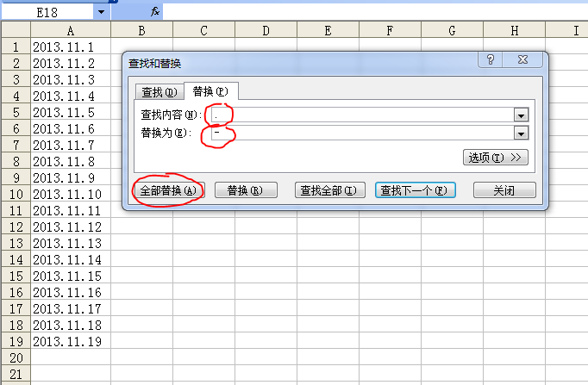Click the 全部替换 (Replace All) button
588x385 pixels.
click(168, 190)
